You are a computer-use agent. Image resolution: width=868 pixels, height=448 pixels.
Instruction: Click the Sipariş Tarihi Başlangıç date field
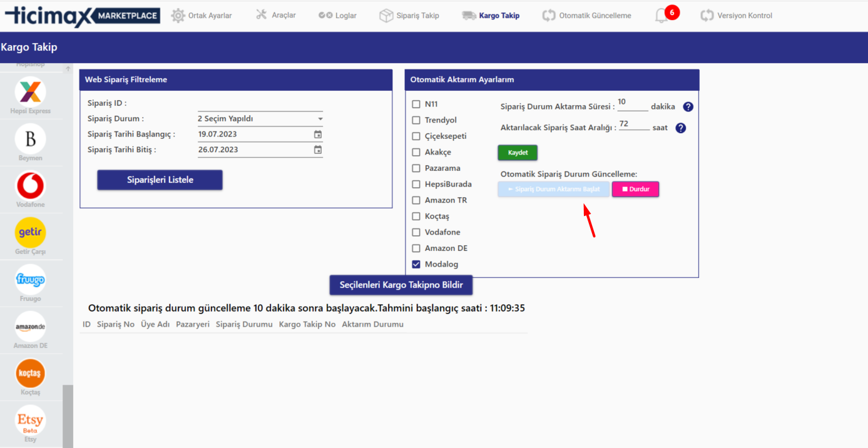click(260, 135)
